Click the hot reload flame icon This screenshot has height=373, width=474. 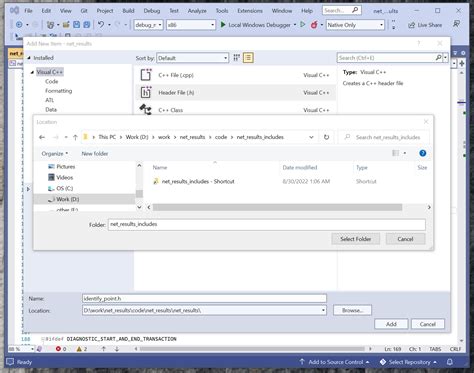314,25
